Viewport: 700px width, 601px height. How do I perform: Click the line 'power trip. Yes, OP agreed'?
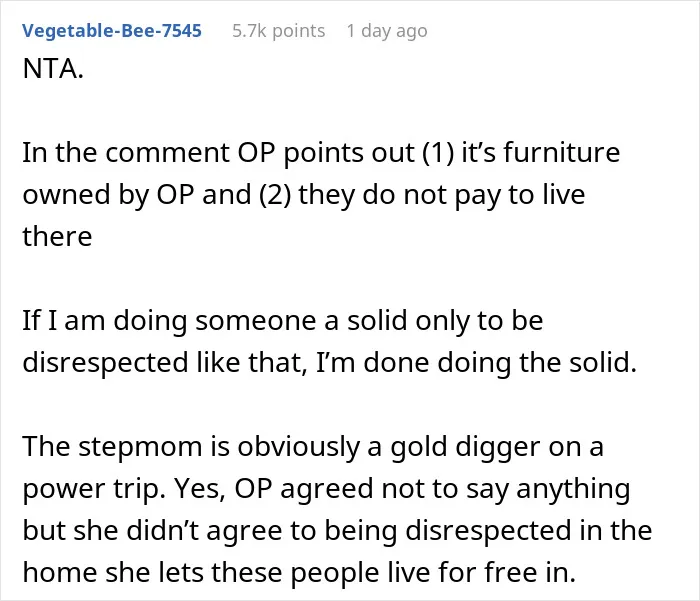pyautogui.click(x=326, y=488)
